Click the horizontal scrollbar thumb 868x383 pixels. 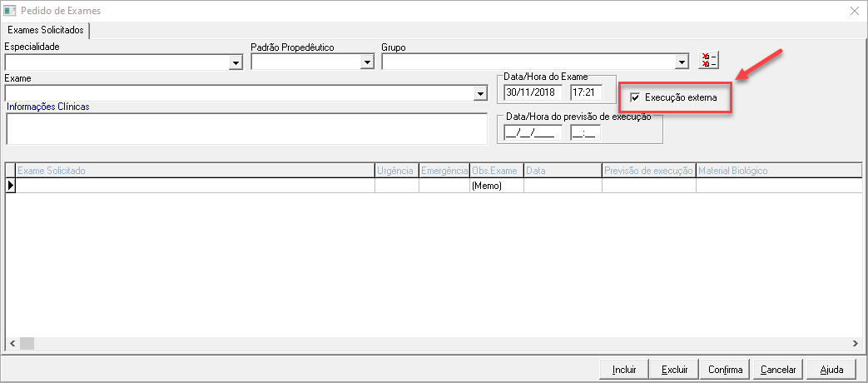click(x=27, y=344)
